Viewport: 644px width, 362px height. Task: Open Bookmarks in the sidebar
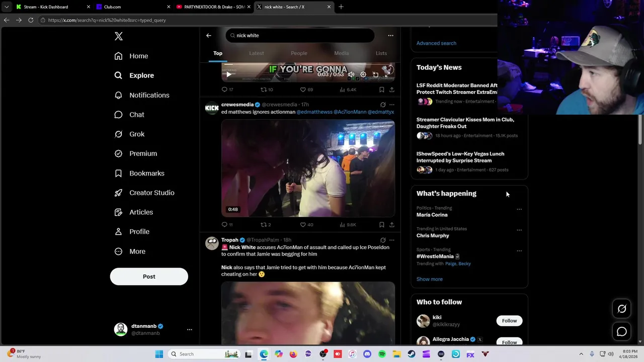139,173
